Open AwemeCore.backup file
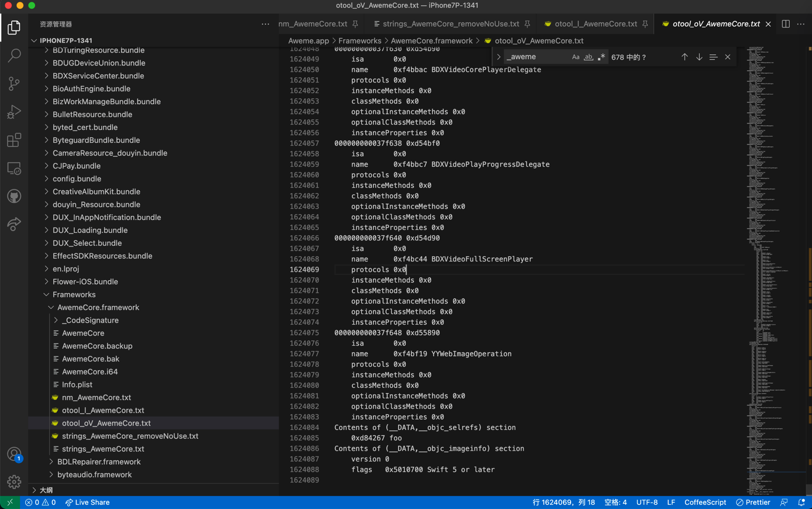The height and width of the screenshot is (509, 812). [97, 346]
